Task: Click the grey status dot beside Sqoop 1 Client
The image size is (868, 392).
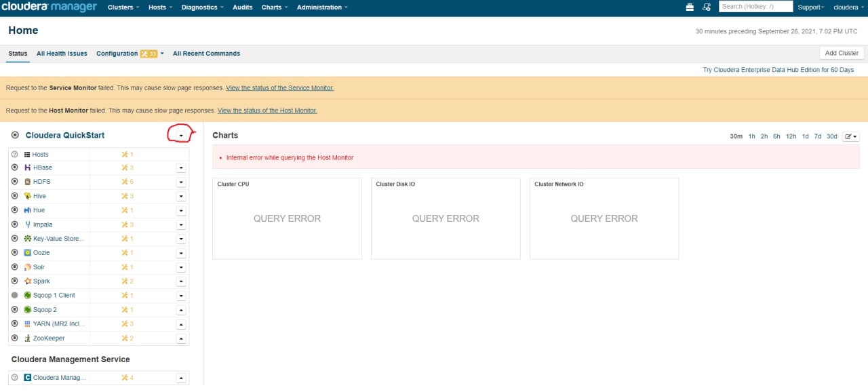Action: click(15, 296)
